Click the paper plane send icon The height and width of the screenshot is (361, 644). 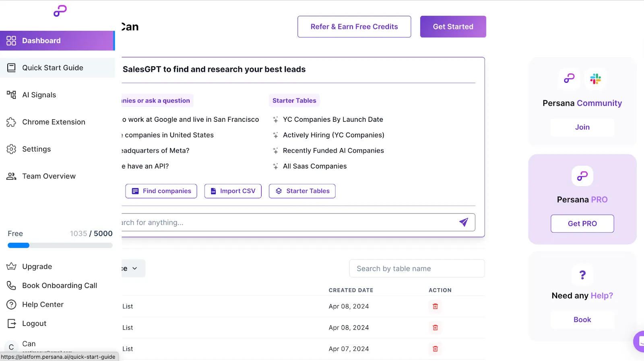click(x=464, y=222)
